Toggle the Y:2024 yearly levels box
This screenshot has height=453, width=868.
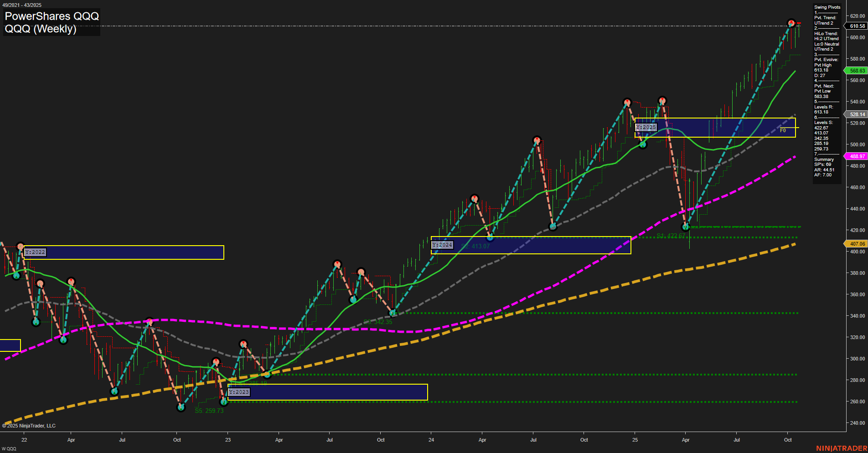[442, 245]
